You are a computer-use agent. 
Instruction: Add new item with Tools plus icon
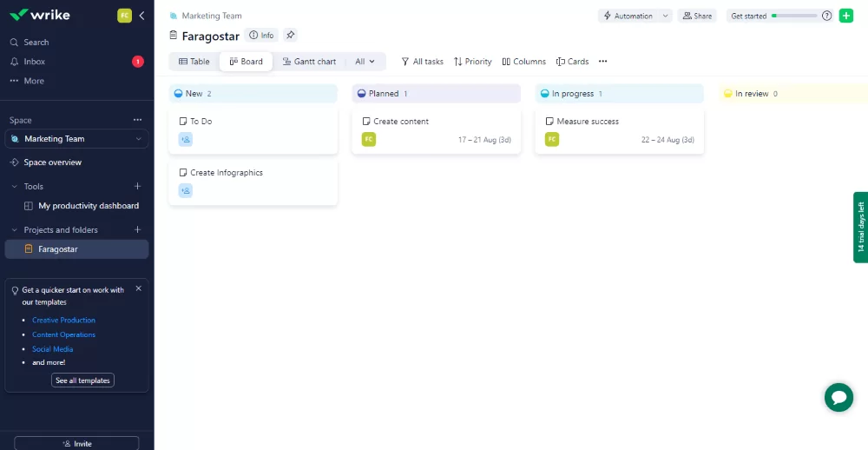coord(138,186)
